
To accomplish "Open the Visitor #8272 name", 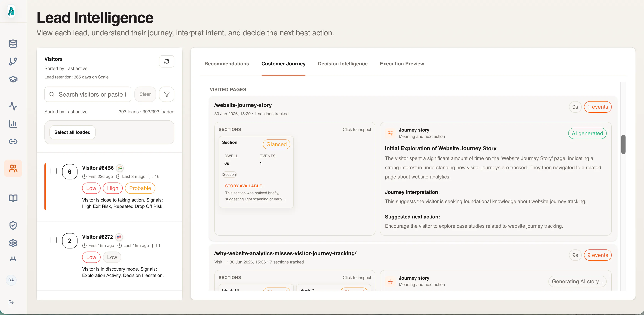I will 97,237.
